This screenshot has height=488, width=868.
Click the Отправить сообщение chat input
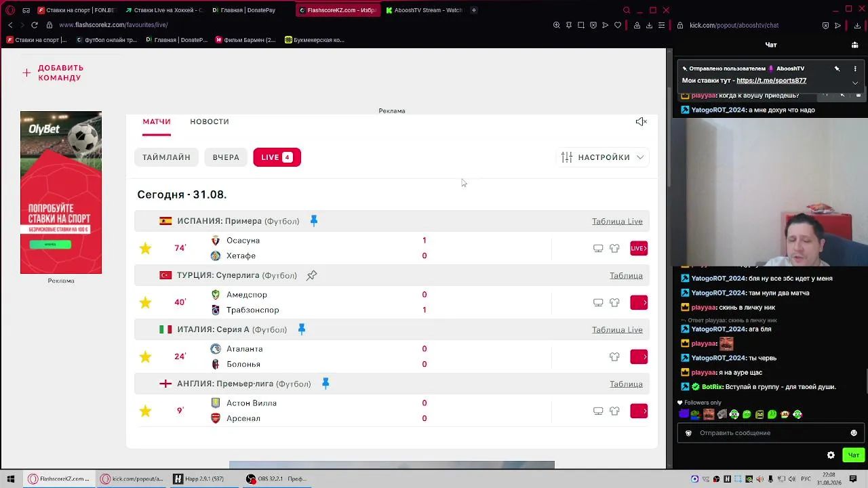pyautogui.click(x=770, y=433)
